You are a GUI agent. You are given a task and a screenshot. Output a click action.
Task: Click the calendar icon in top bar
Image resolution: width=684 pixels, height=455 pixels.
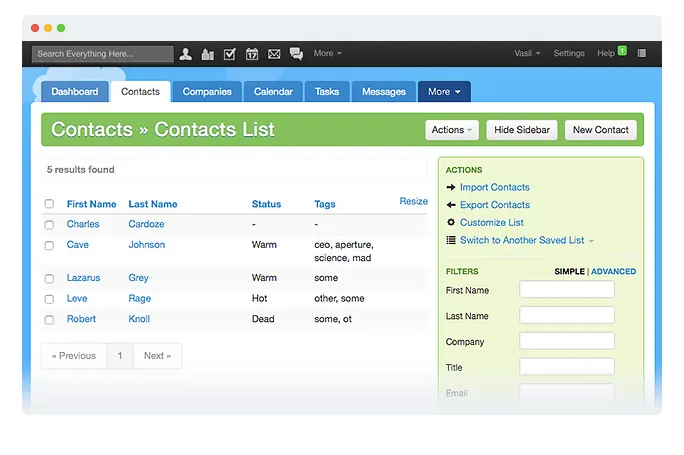[252, 54]
